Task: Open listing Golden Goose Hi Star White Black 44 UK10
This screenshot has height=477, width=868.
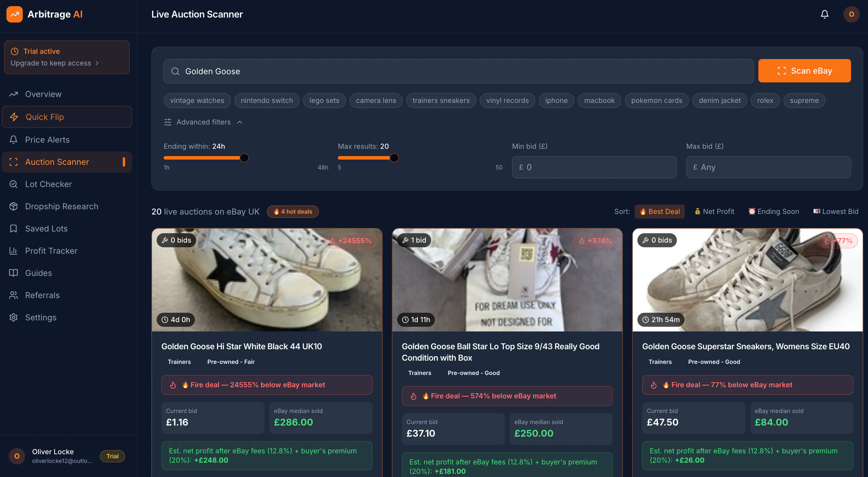Action: point(242,347)
